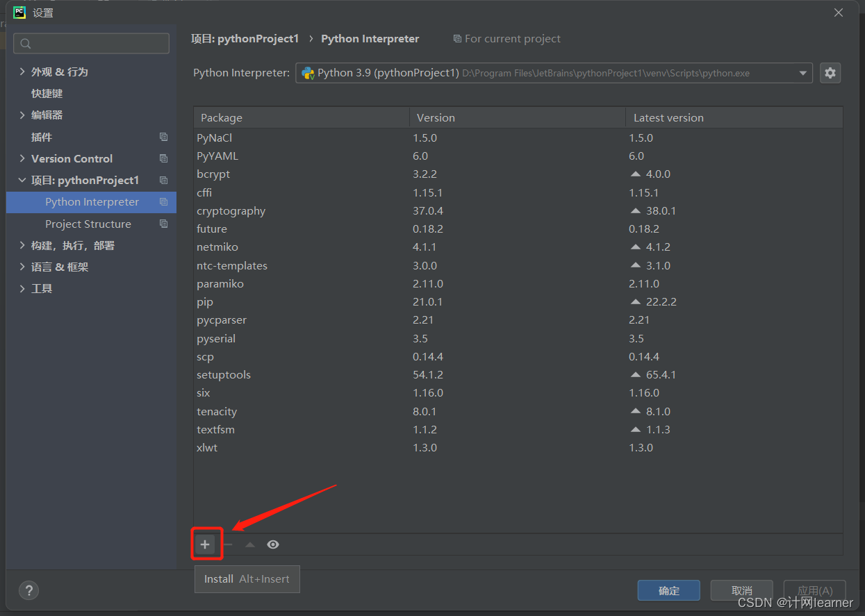Select the future package row

coord(518,228)
